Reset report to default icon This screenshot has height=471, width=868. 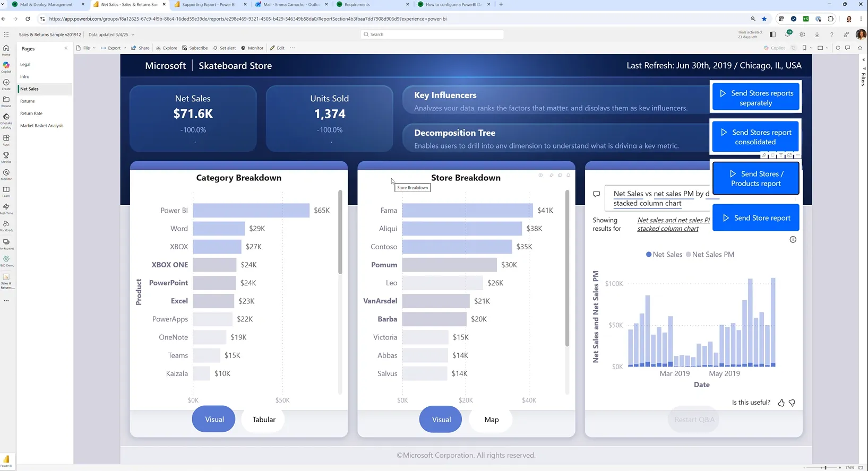click(x=793, y=48)
